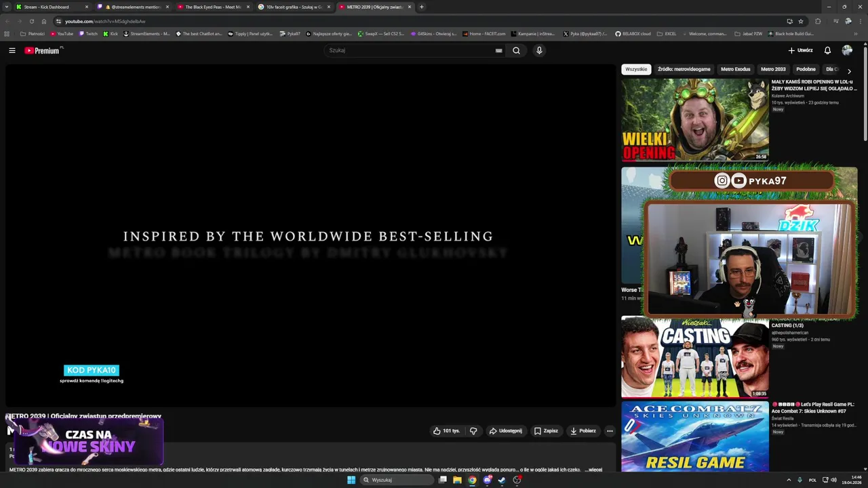This screenshot has height=488, width=868.
Task: Open the on-screen keyboard in the search box
Action: tap(498, 50)
